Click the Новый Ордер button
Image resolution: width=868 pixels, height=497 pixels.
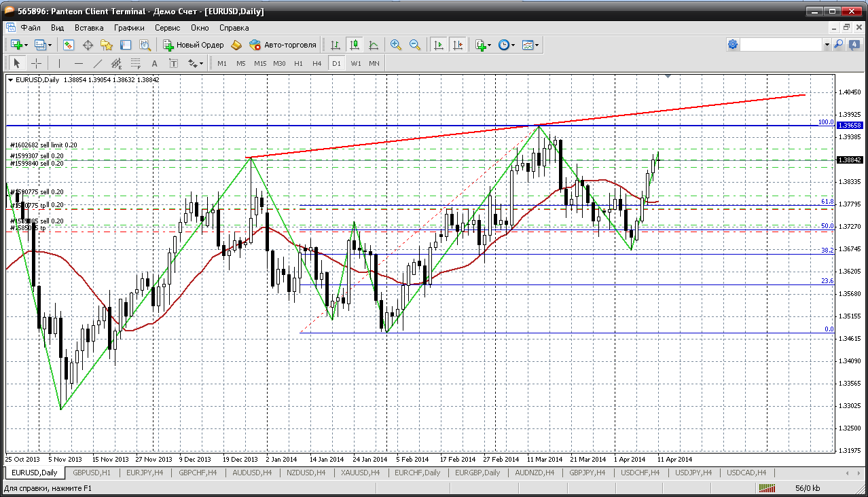194,45
